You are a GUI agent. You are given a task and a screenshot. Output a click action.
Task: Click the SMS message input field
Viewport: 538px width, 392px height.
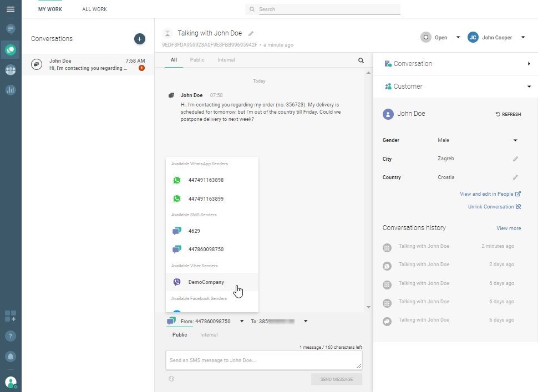[x=263, y=360]
